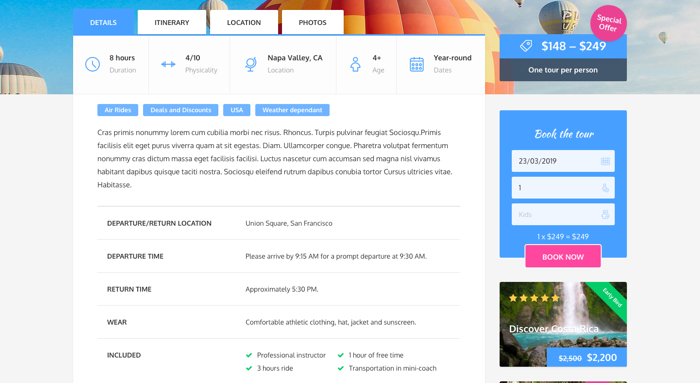The width and height of the screenshot is (700, 383).
Task: Open the Photos tab
Action: (312, 22)
